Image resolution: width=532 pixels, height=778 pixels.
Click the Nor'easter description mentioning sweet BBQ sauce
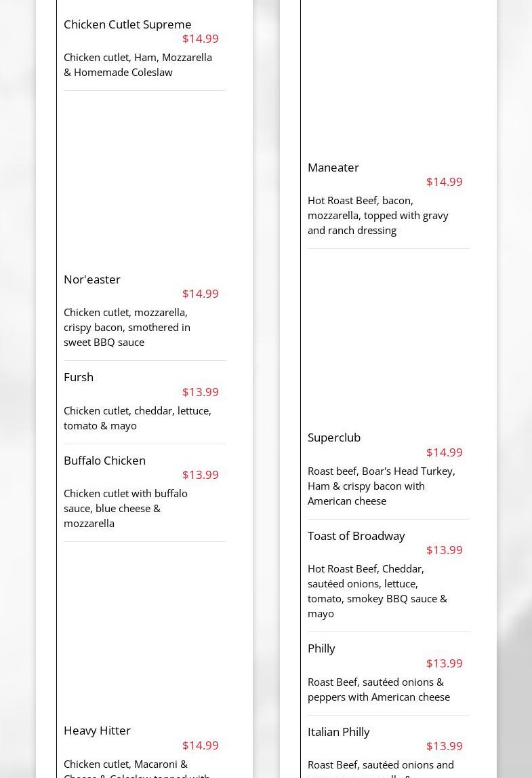coord(127,327)
